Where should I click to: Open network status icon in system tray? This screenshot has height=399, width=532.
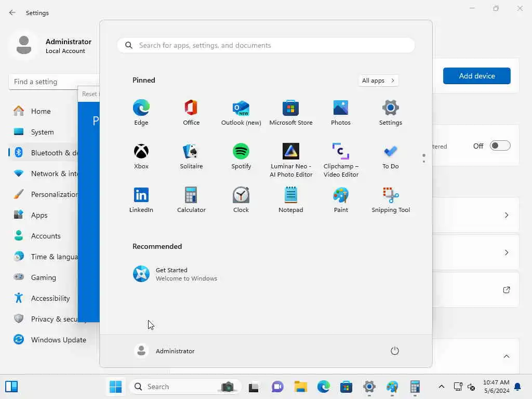click(458, 387)
